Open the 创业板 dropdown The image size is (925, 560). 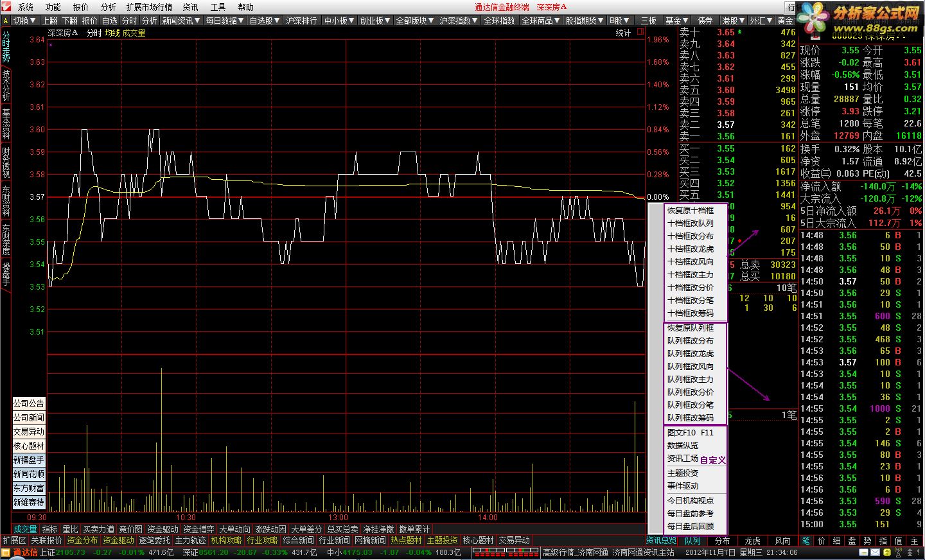tap(376, 21)
